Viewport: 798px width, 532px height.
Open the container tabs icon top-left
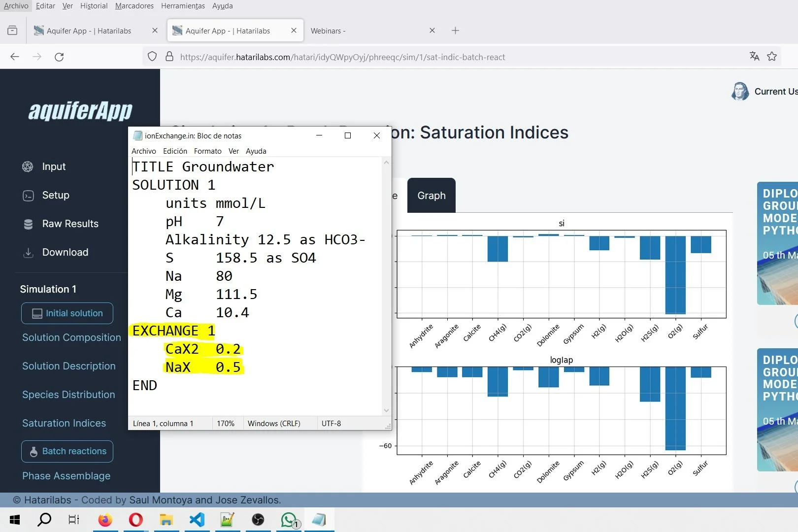click(12, 30)
